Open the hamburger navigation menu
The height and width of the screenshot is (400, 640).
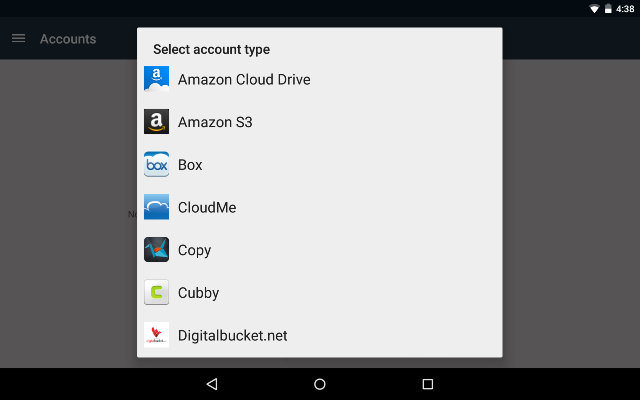coord(18,39)
